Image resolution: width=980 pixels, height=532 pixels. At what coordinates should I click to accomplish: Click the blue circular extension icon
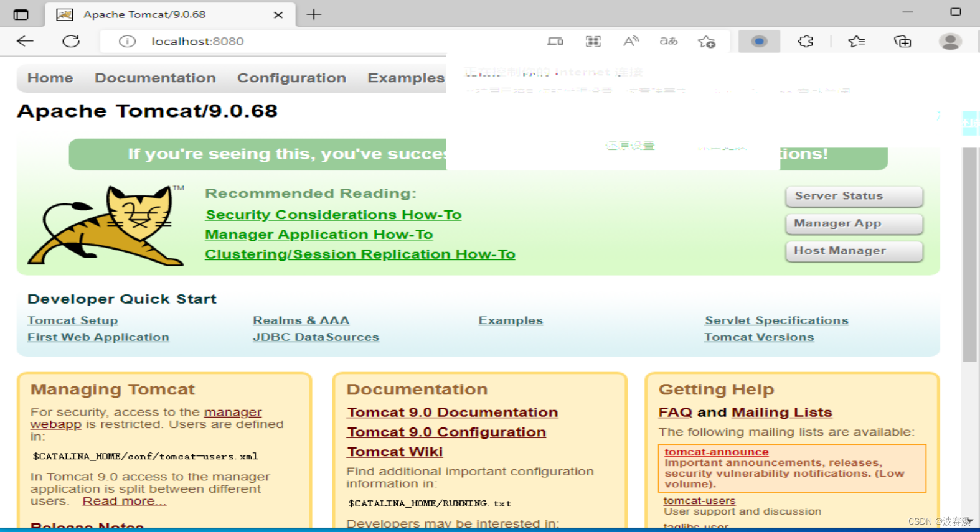pyautogui.click(x=758, y=41)
